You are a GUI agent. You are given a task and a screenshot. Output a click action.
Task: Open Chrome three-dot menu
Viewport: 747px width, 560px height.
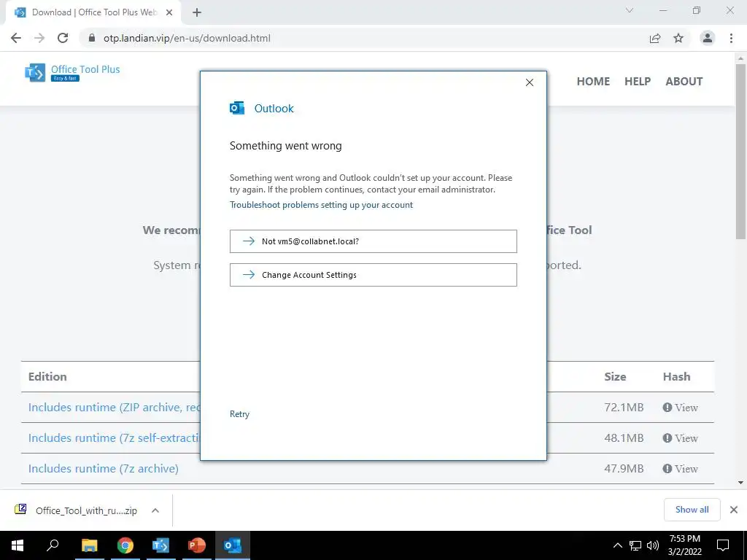[731, 38]
